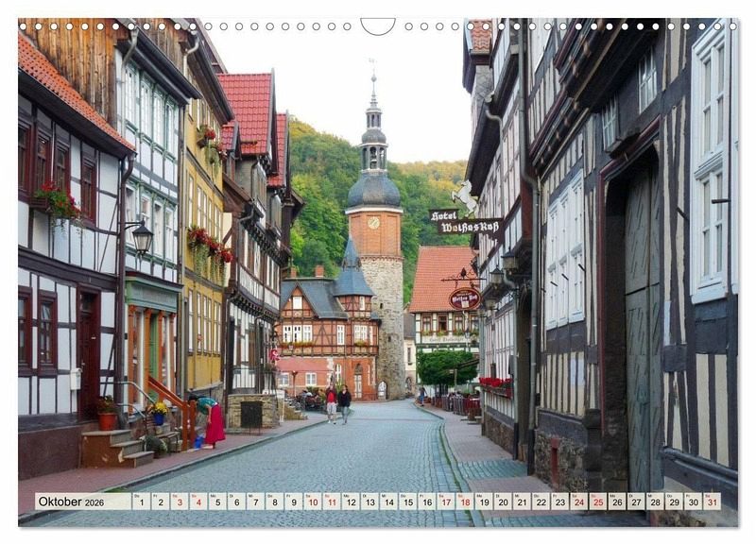Pick the red Saturday date 3
Screen dimensions: 756x545
tap(180, 502)
